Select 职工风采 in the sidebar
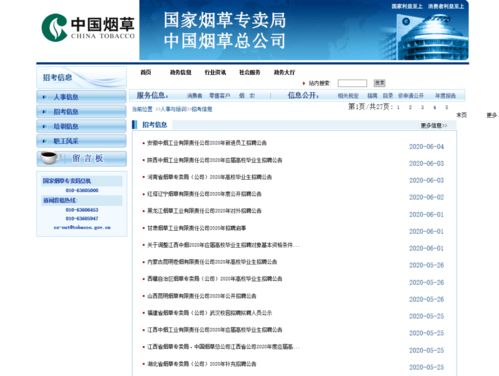Screen dimensions: 499x376 pos(81,141)
